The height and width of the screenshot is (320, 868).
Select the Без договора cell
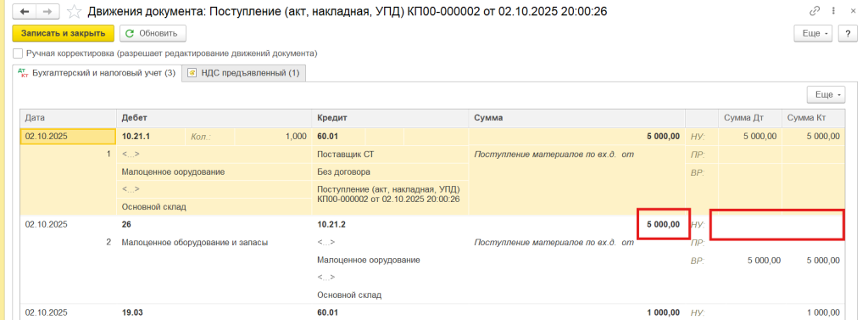pyautogui.click(x=390, y=172)
